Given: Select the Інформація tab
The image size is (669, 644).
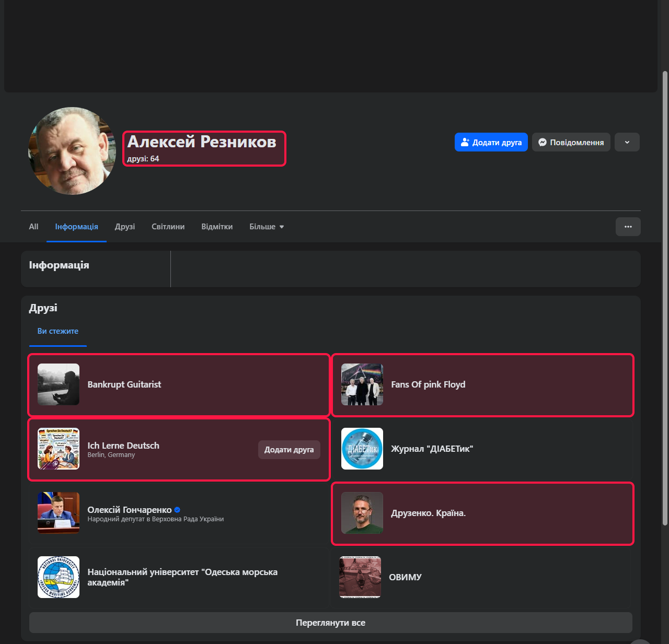Looking at the screenshot, I should tap(76, 227).
